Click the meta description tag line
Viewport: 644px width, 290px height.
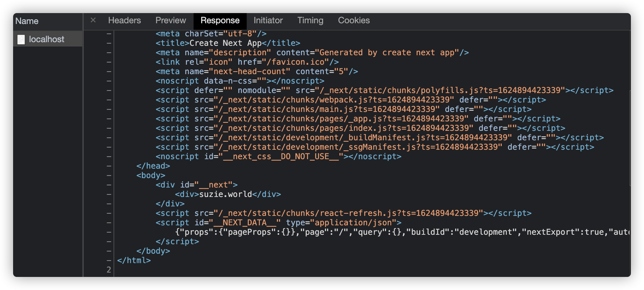coord(312,53)
